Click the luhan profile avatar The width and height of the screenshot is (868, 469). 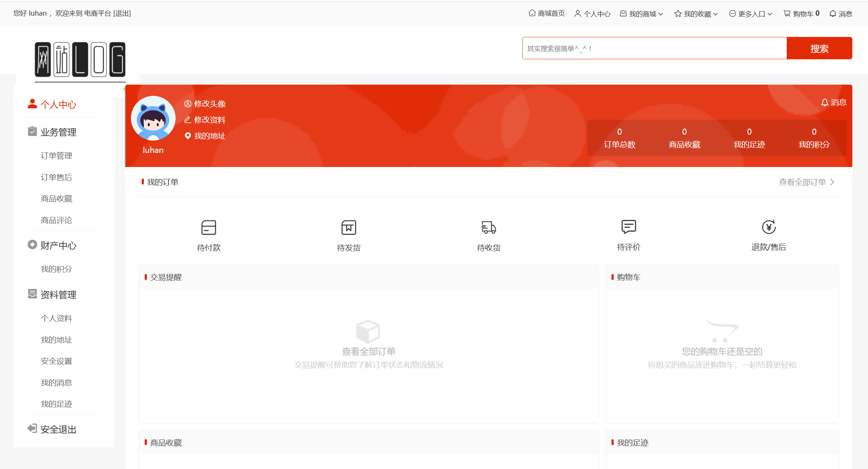(153, 118)
